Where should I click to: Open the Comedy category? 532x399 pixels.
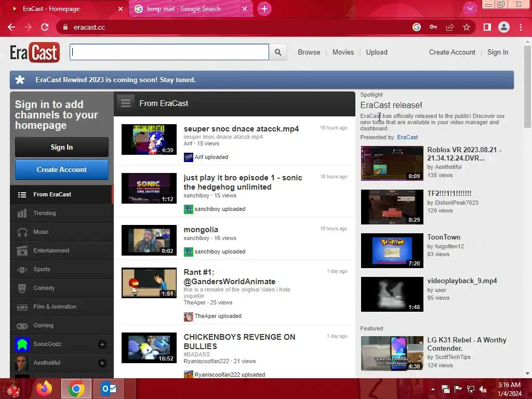click(x=44, y=288)
